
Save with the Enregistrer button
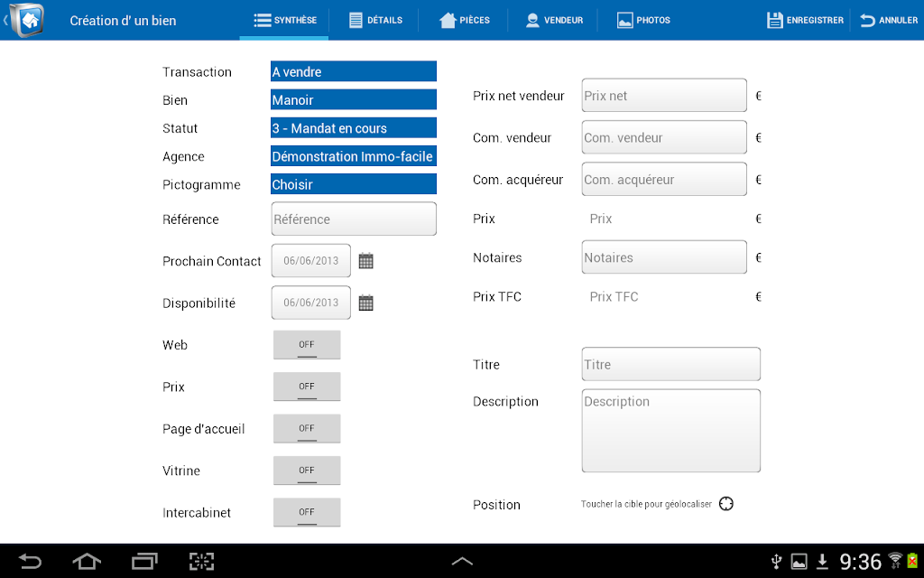click(805, 20)
